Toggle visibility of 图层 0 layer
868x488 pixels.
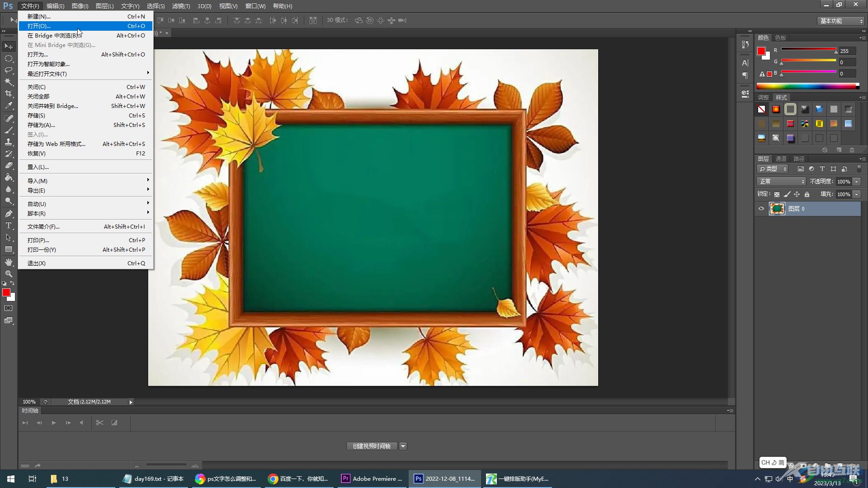761,208
